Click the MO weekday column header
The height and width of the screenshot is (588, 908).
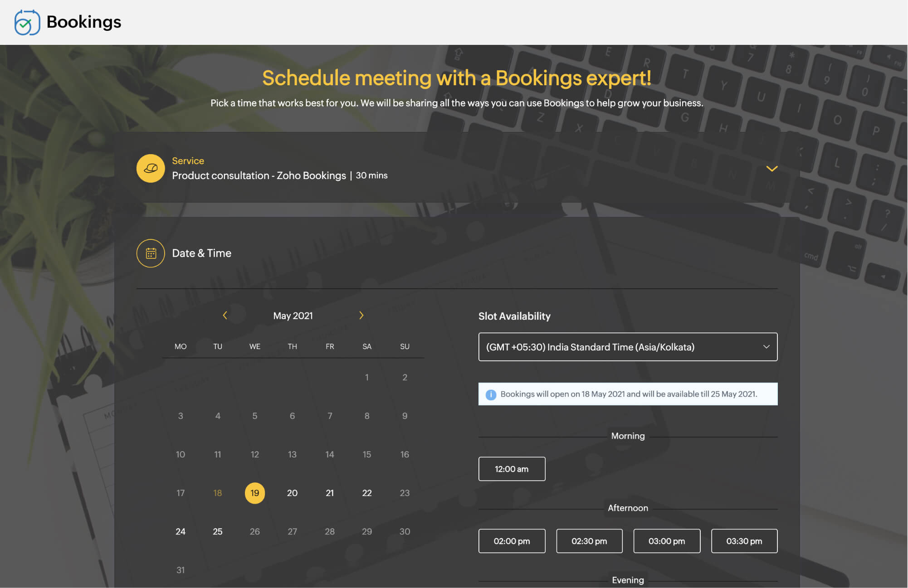181,346
